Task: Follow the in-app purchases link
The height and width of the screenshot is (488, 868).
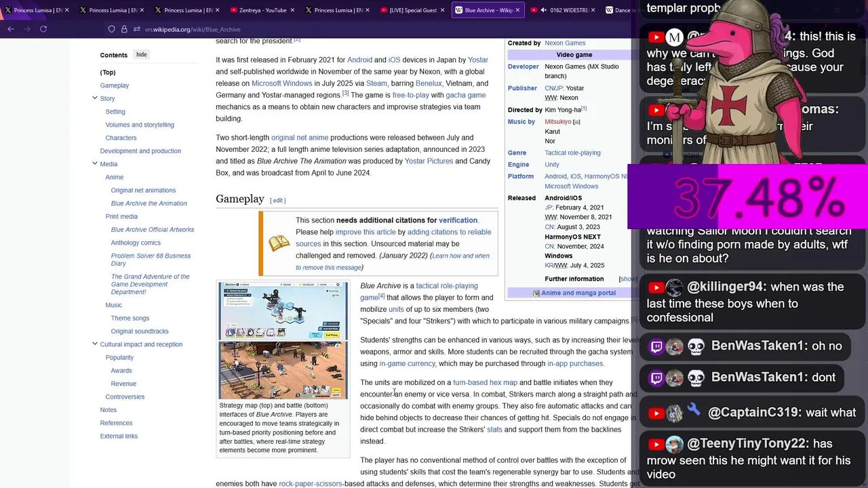Action: click(575, 364)
